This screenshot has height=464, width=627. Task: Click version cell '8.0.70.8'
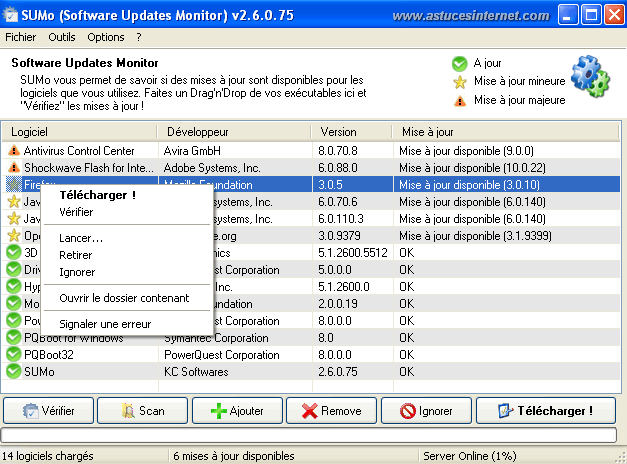[x=338, y=151]
